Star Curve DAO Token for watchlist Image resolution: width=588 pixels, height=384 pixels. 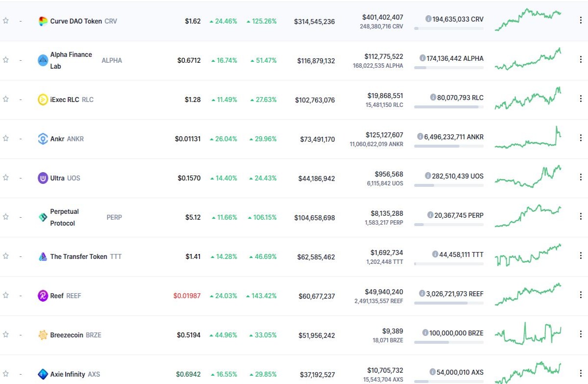pos(6,21)
